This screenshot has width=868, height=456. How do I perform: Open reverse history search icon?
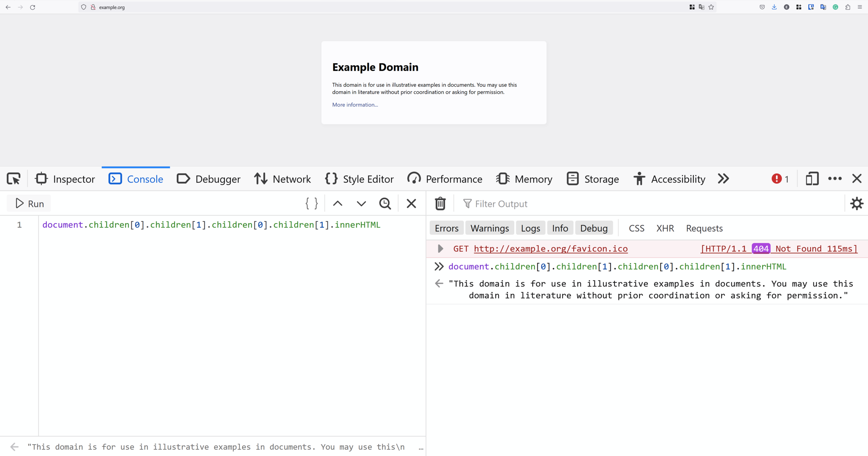point(385,204)
